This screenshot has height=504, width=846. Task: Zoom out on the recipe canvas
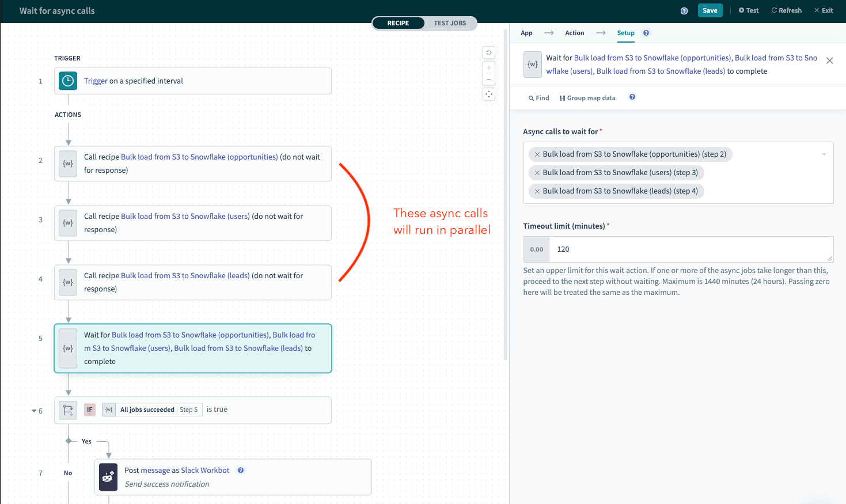click(x=489, y=79)
